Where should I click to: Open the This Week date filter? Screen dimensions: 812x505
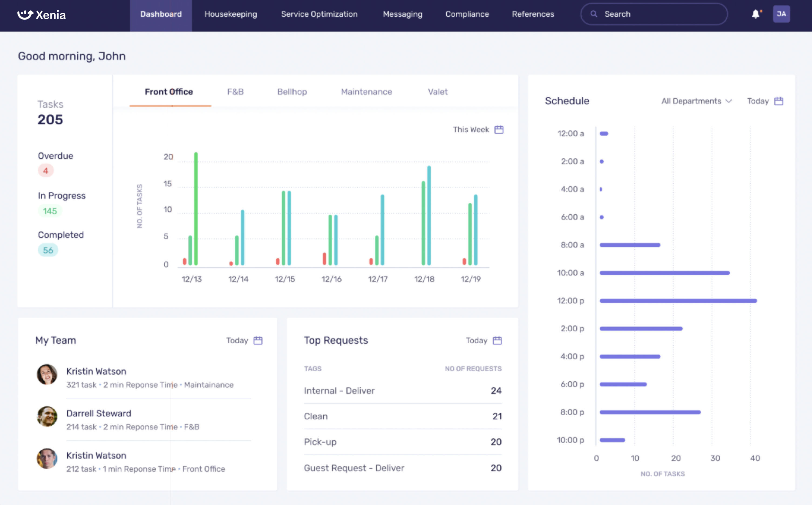[471, 130]
